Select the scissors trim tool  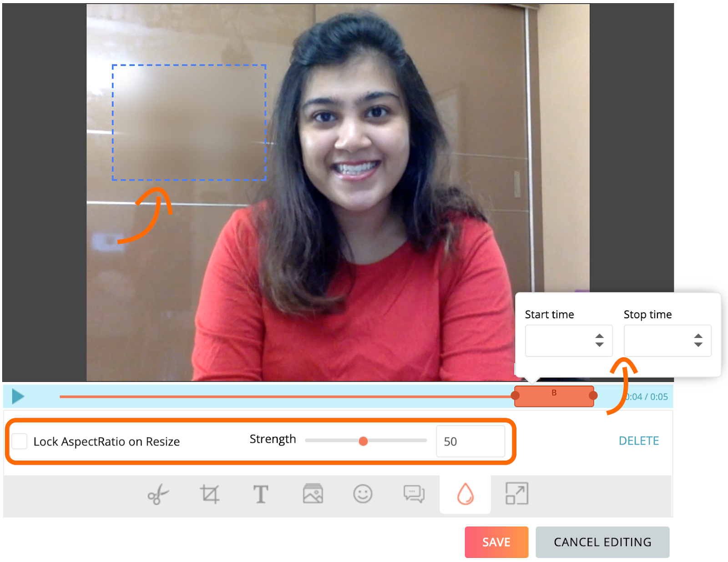click(158, 495)
